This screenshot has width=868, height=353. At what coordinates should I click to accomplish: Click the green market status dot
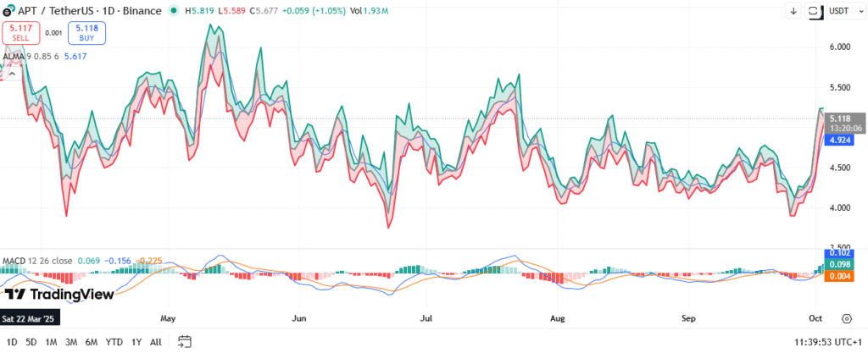(x=174, y=11)
